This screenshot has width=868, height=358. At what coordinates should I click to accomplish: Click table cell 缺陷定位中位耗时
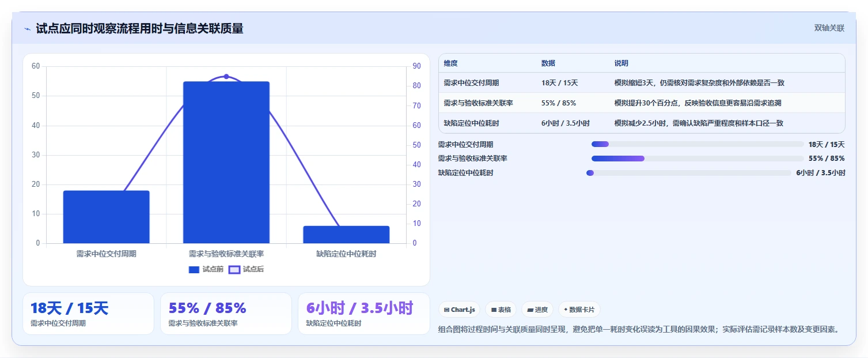pos(472,123)
